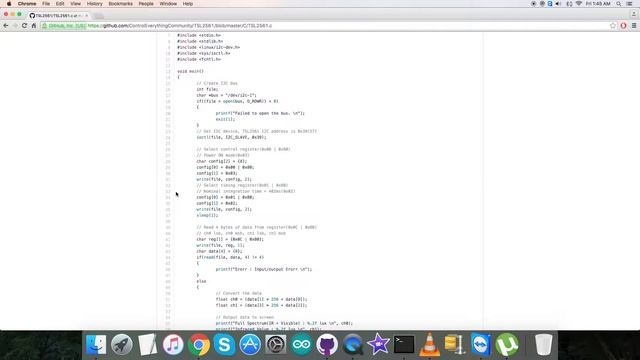Open the Chrome home page button
Viewport: 640px width, 360px height.
(x=34, y=26)
